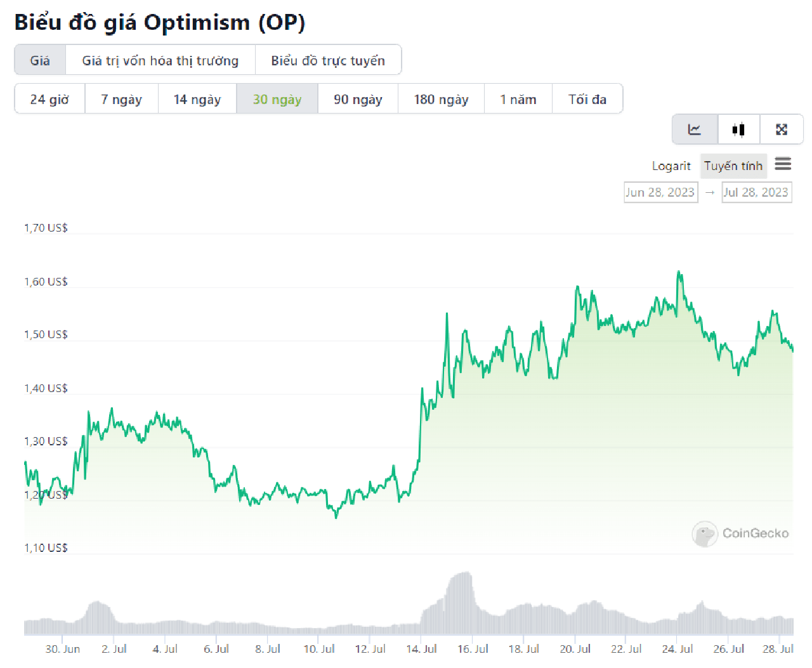The height and width of the screenshot is (668, 812).
Task: Click the 1,10 US$ axis label
Action: tap(46, 547)
